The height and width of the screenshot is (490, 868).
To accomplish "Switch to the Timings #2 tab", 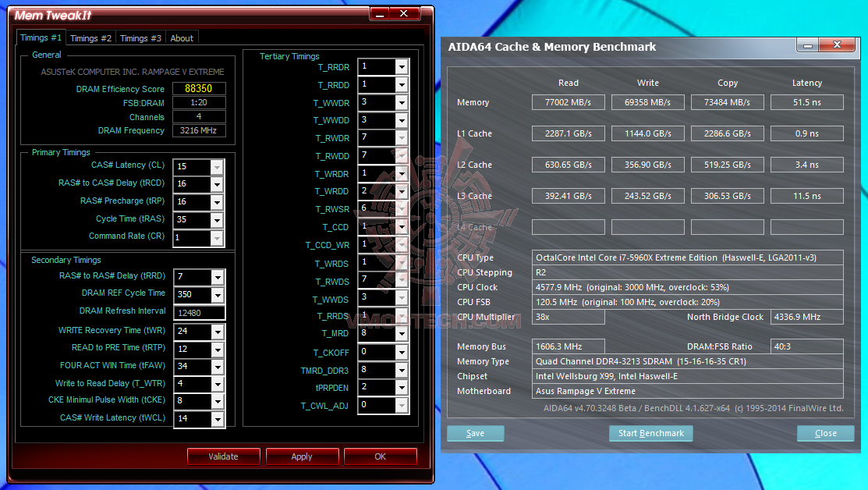I will pos(90,38).
